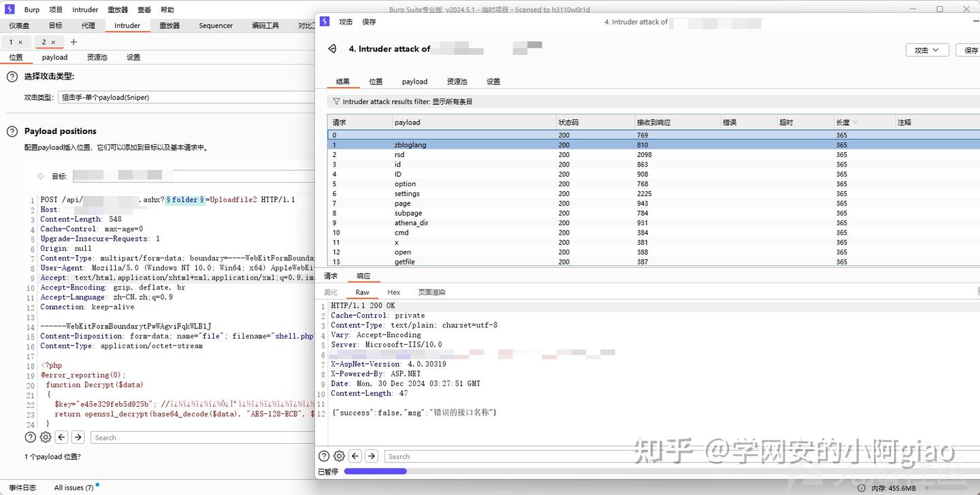Open the 查看 menu

tap(144, 10)
